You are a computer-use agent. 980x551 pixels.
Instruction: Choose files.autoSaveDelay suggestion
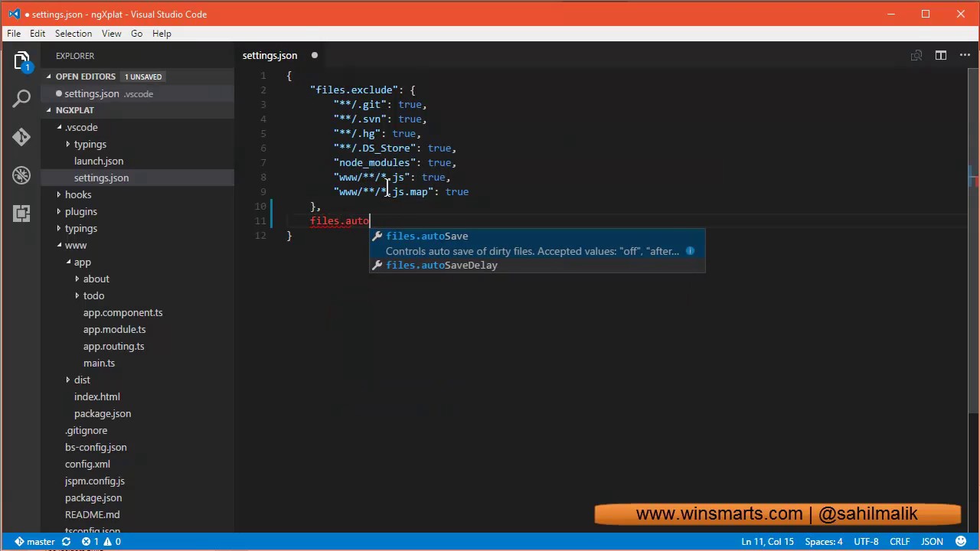537,265
